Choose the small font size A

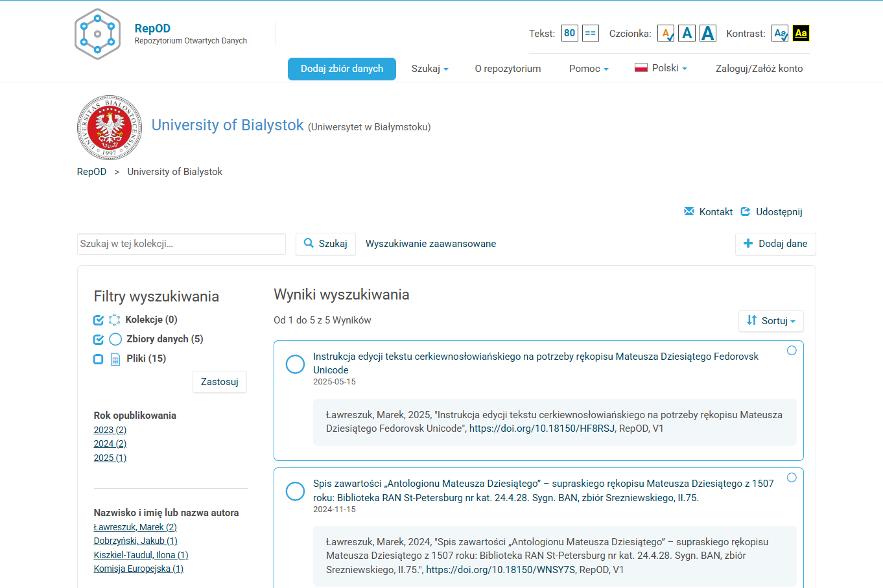[666, 33]
